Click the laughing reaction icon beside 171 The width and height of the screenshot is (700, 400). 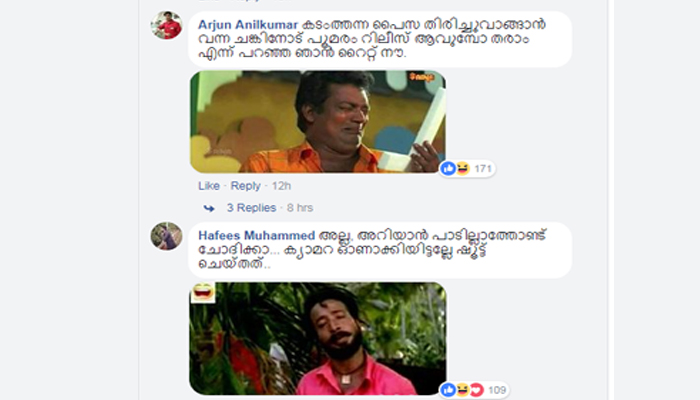462,169
